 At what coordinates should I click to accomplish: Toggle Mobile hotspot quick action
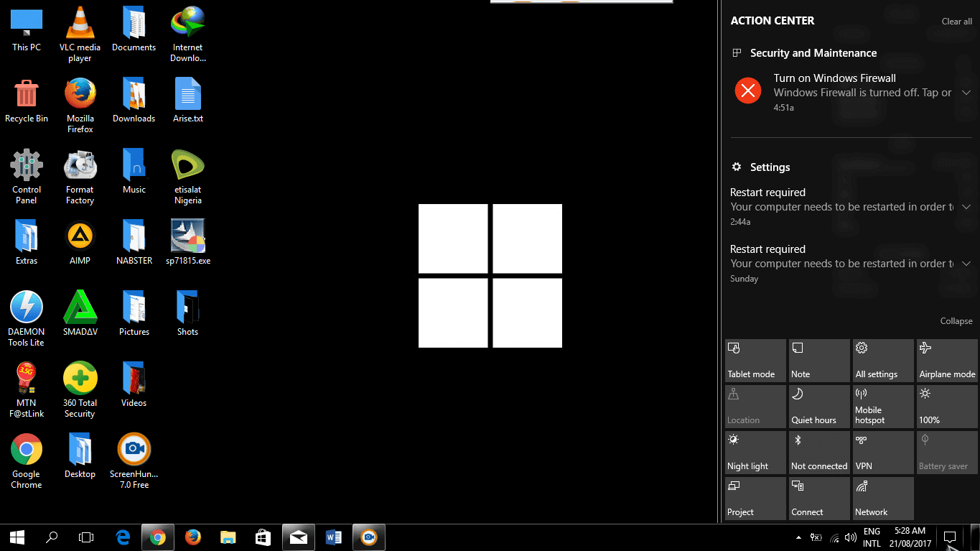click(x=883, y=407)
